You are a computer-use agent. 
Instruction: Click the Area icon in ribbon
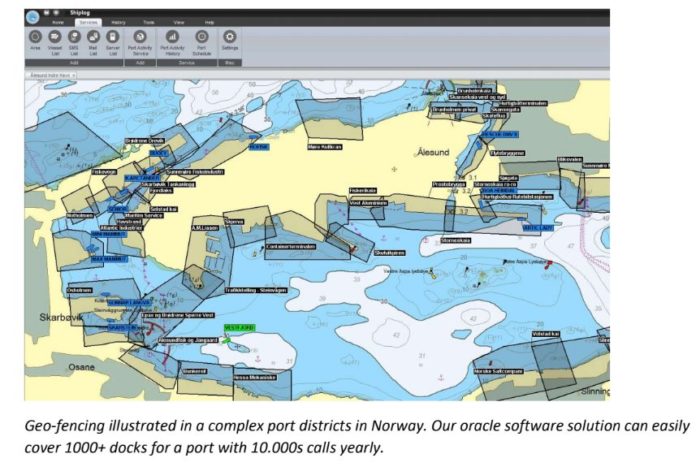click(36, 37)
